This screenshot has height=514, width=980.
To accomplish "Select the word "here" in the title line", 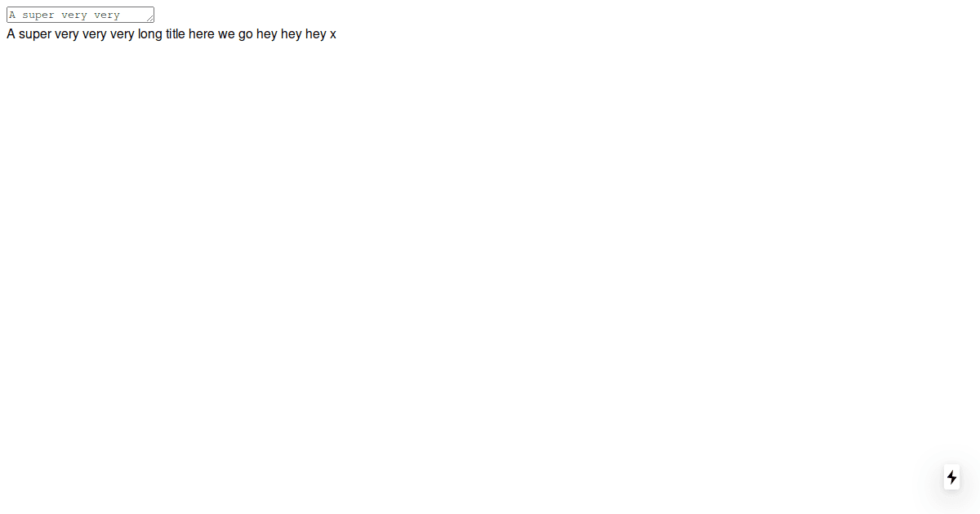I will click(x=202, y=34).
